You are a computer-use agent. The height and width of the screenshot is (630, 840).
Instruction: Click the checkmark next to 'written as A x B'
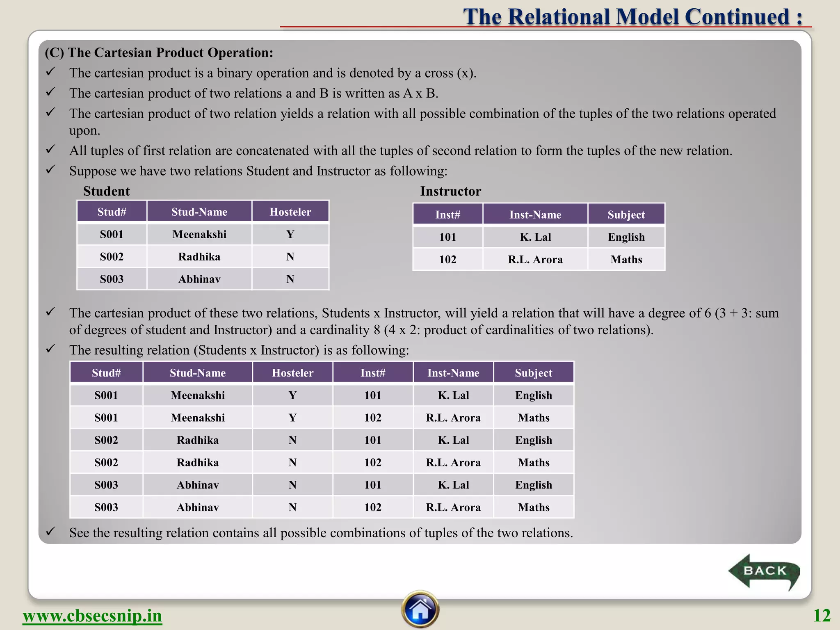point(50,92)
